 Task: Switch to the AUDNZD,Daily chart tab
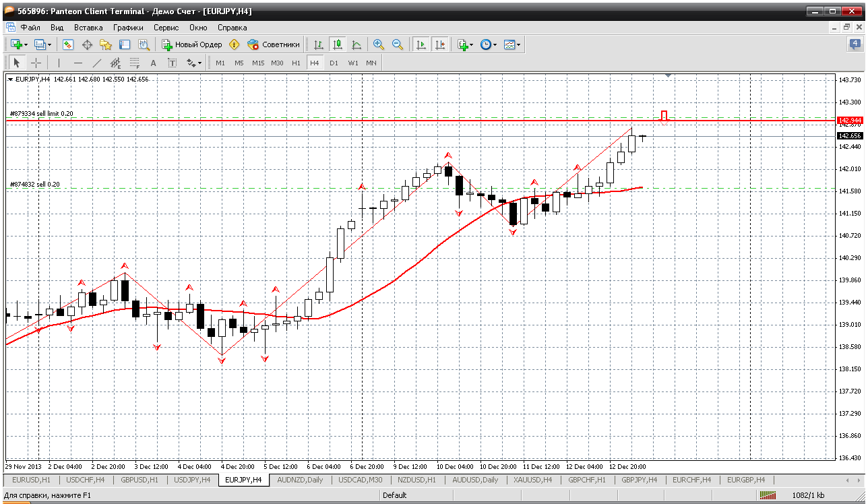pyautogui.click(x=300, y=480)
